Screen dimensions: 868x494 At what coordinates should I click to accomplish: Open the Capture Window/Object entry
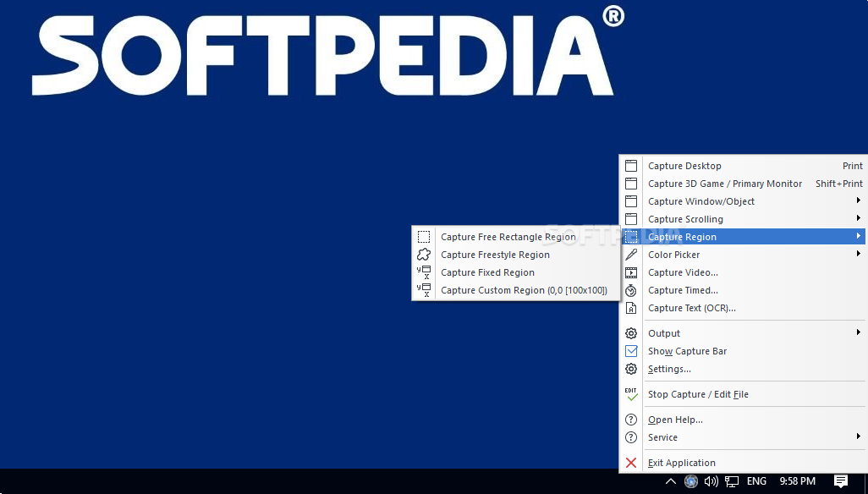(x=744, y=201)
